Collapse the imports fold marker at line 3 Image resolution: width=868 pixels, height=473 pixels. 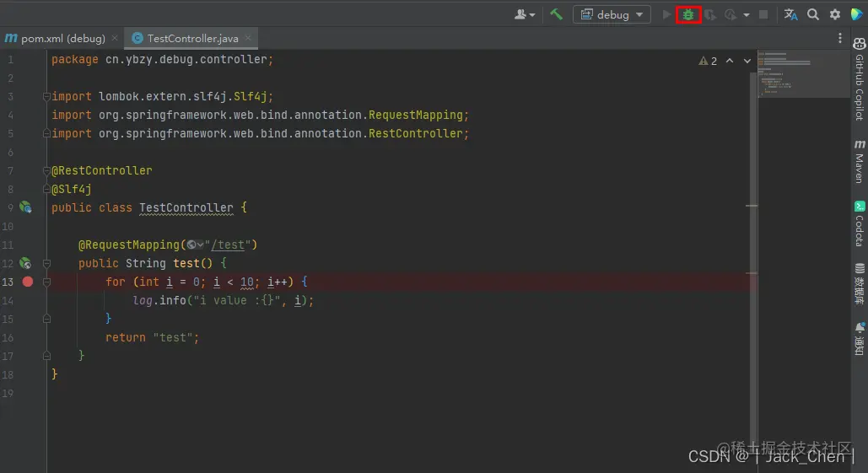click(x=46, y=97)
